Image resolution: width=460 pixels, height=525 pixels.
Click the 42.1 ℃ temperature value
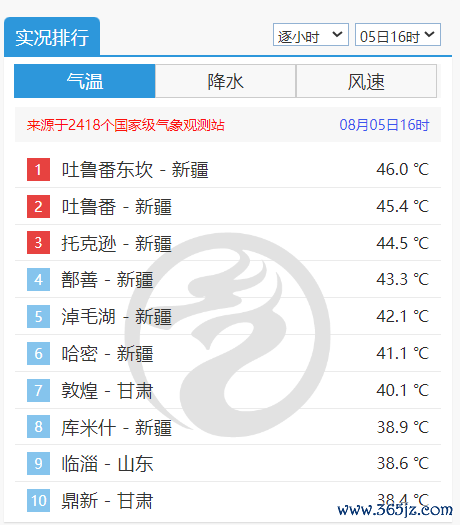point(402,316)
